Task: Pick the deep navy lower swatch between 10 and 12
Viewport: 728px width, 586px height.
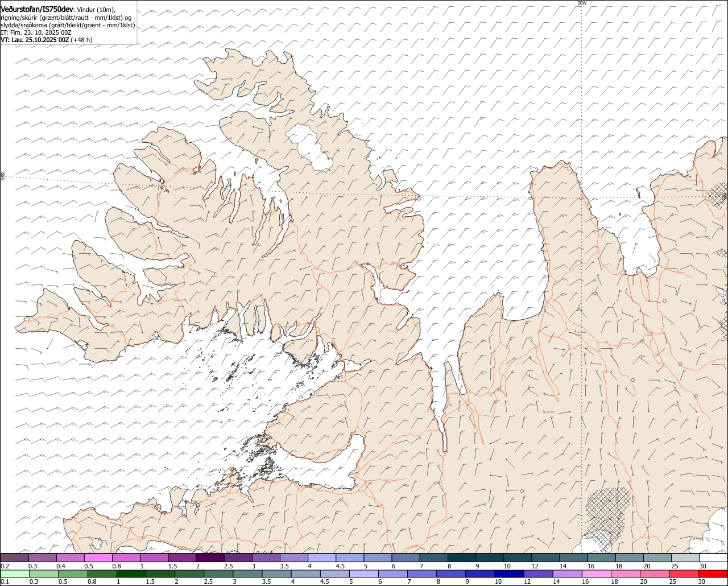Action: (x=510, y=573)
